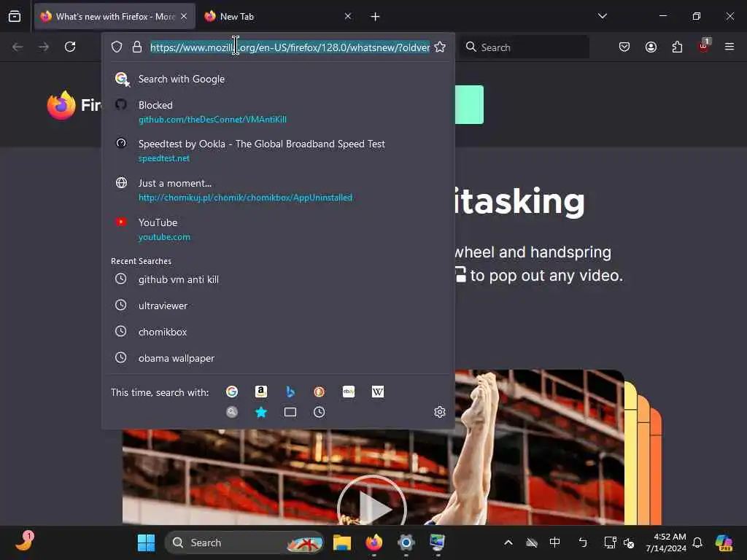The width and height of the screenshot is (747, 560).
Task: Click the Firefox logo on the page
Action: coord(61,105)
